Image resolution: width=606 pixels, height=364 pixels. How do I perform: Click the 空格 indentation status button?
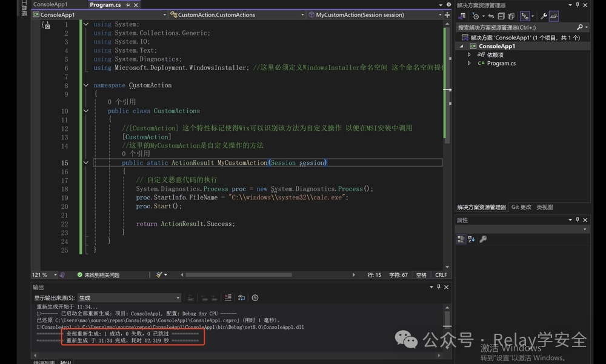pyautogui.click(x=421, y=275)
